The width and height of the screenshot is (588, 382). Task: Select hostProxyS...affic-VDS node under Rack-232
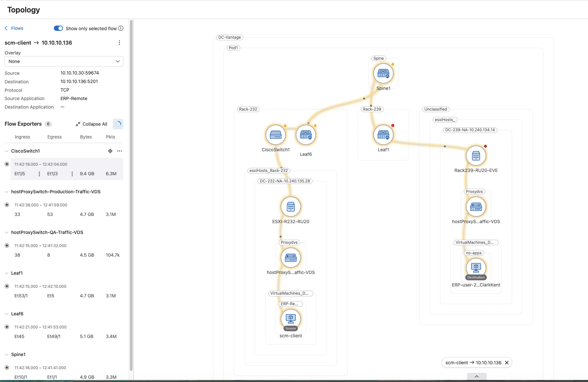coord(291,258)
